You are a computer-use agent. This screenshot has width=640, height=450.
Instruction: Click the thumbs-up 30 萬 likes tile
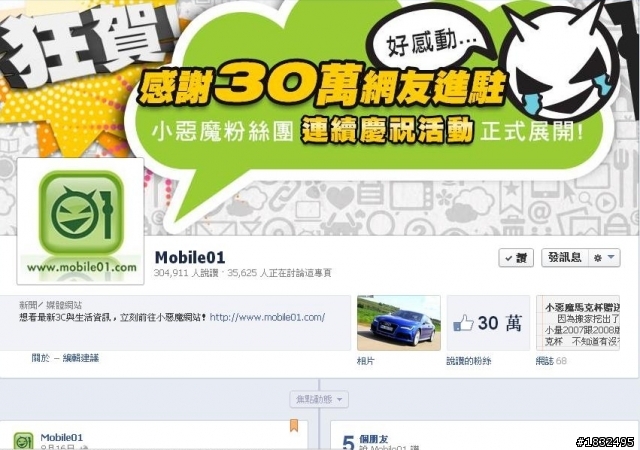[488, 323]
